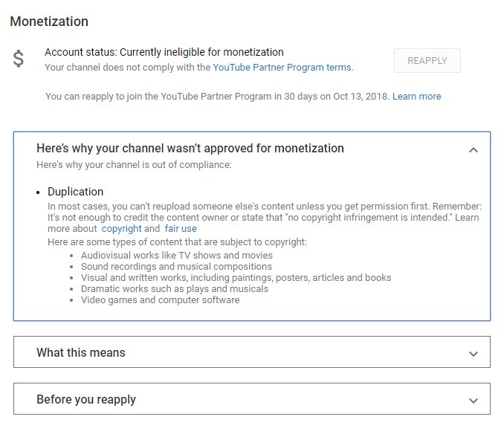Follow the fair use link

tap(181, 229)
